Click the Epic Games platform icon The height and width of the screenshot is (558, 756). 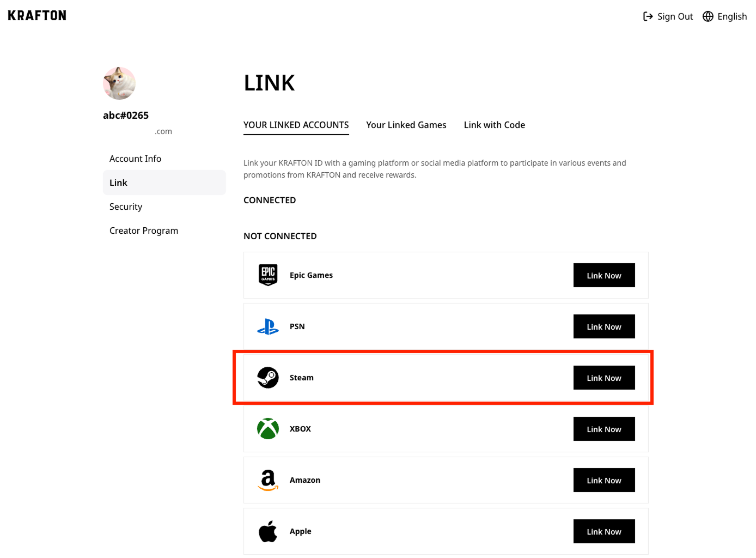267,275
